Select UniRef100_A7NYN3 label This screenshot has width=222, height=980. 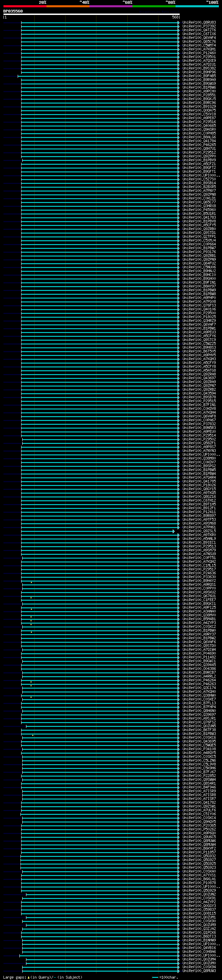tap(199, 451)
